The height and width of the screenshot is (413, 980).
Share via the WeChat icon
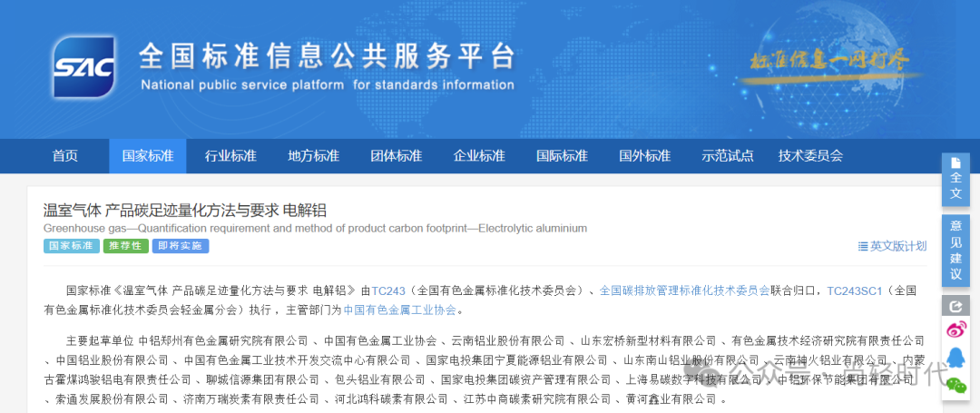(x=955, y=386)
